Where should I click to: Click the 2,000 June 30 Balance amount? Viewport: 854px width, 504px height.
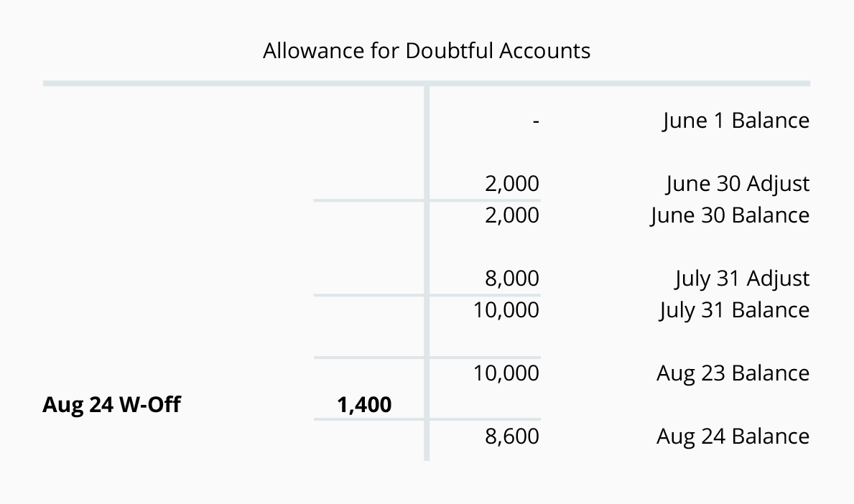click(x=512, y=215)
